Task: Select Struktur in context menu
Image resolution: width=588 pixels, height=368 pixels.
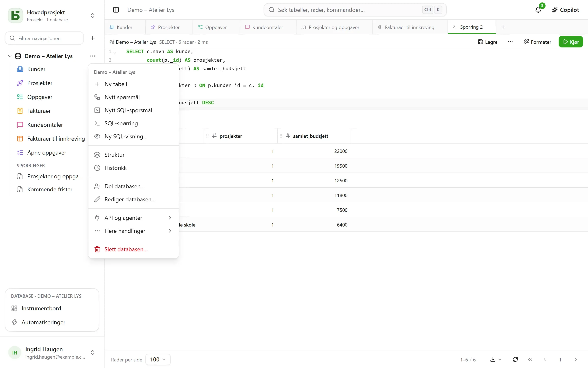Action: pos(133,155)
